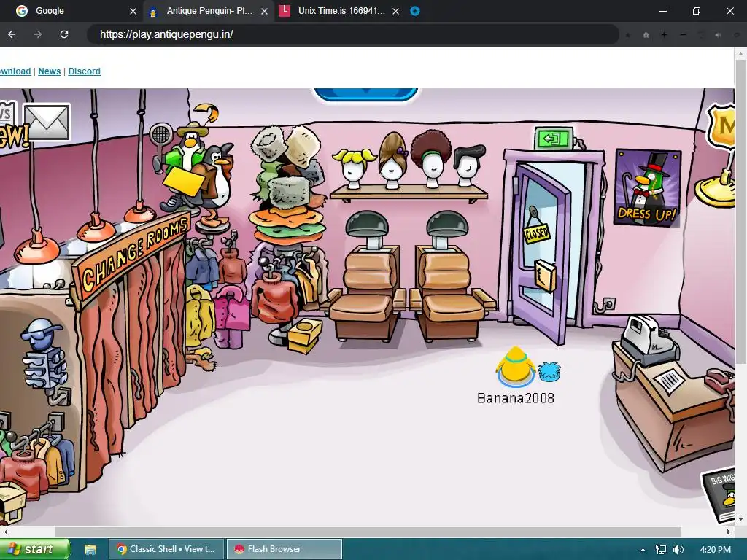Image resolution: width=747 pixels, height=560 pixels.
Task: Open the News link
Action: click(50, 71)
